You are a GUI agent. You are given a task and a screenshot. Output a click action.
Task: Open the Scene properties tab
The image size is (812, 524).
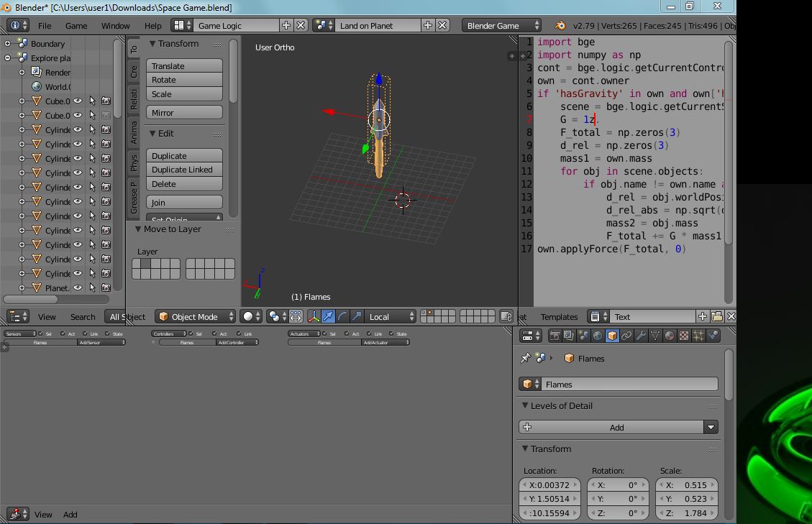click(583, 336)
